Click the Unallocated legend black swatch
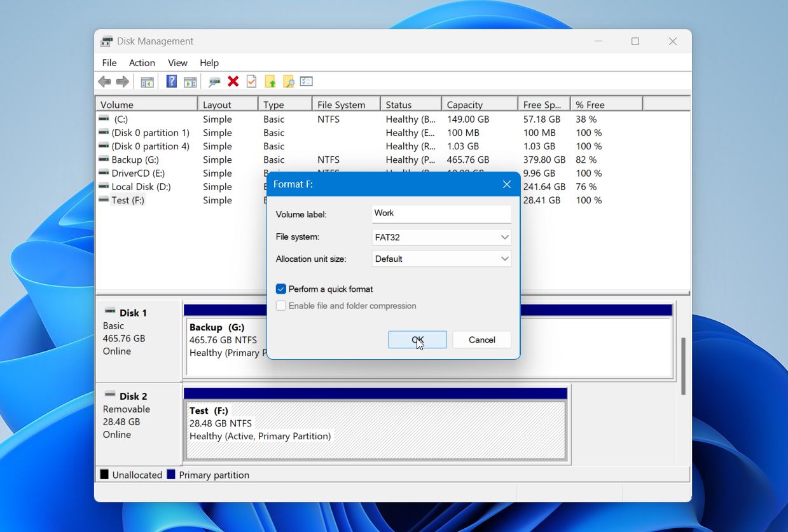The width and height of the screenshot is (788, 532). point(104,474)
